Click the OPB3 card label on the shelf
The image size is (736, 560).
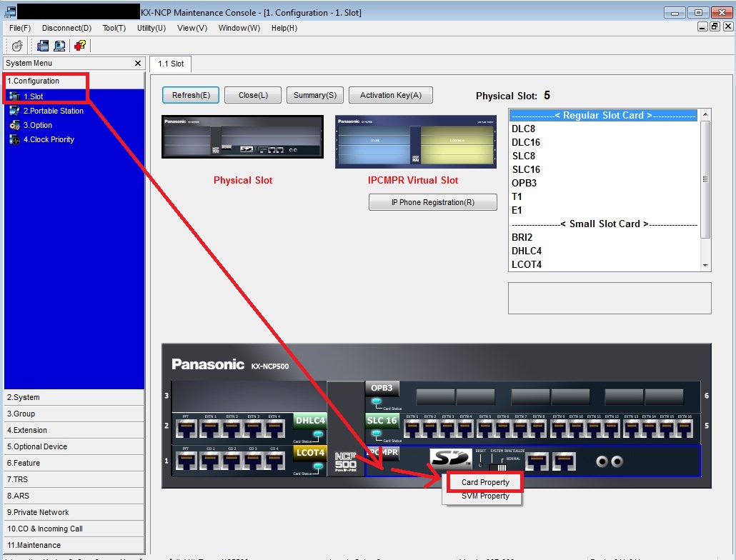[x=382, y=388]
